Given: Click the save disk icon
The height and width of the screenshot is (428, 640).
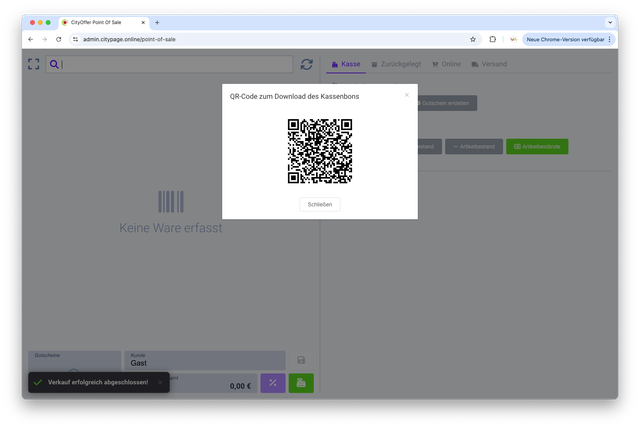Looking at the screenshot, I should 301,360.
